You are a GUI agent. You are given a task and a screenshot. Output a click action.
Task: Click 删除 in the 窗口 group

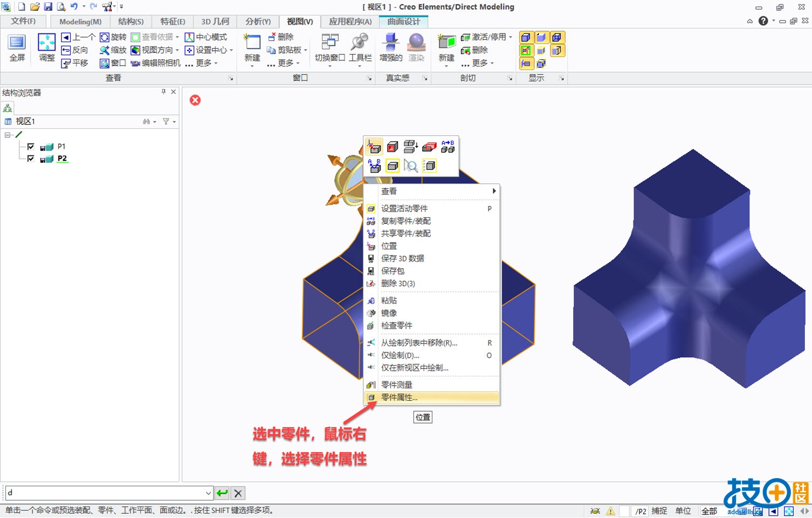pyautogui.click(x=280, y=37)
